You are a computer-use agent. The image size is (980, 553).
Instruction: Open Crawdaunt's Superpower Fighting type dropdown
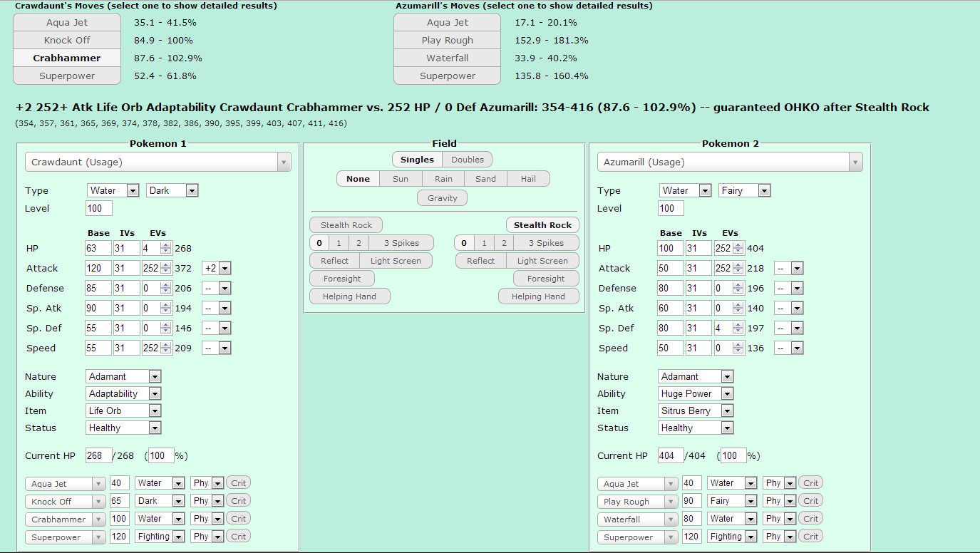160,537
